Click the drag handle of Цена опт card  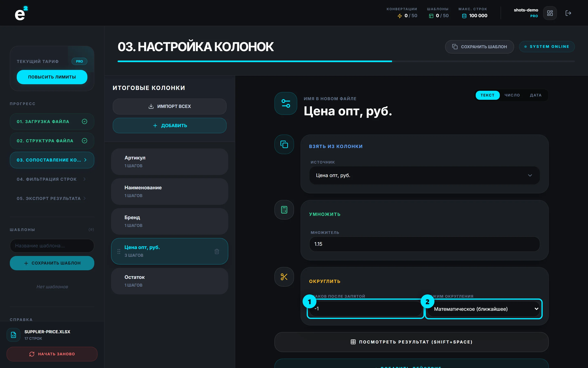(x=119, y=251)
